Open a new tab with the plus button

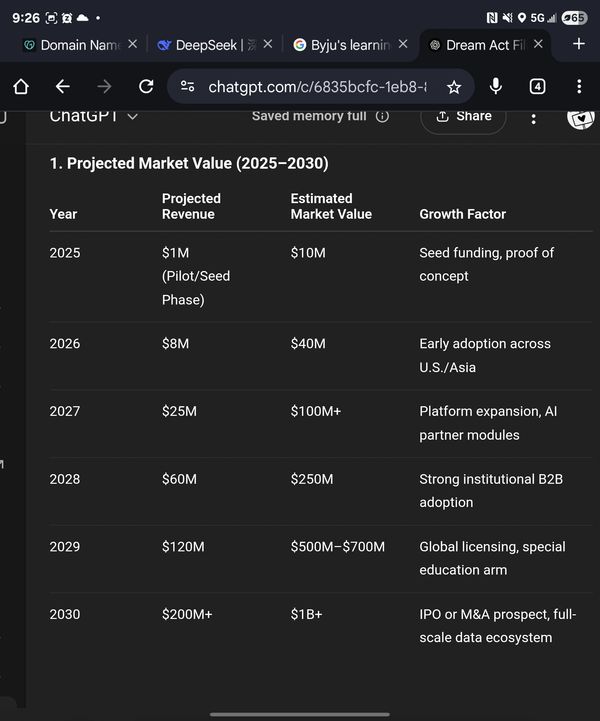[579, 44]
